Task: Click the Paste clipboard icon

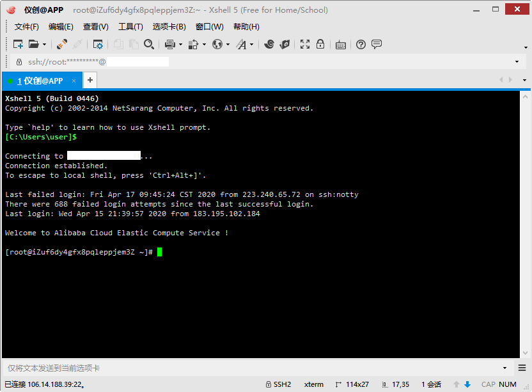Action: pyautogui.click(x=134, y=44)
